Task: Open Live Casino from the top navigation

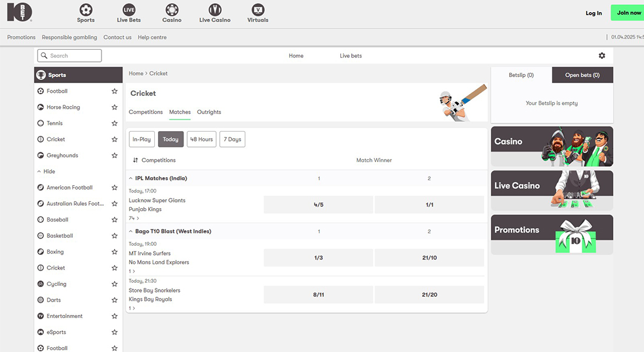Action: pos(215,13)
